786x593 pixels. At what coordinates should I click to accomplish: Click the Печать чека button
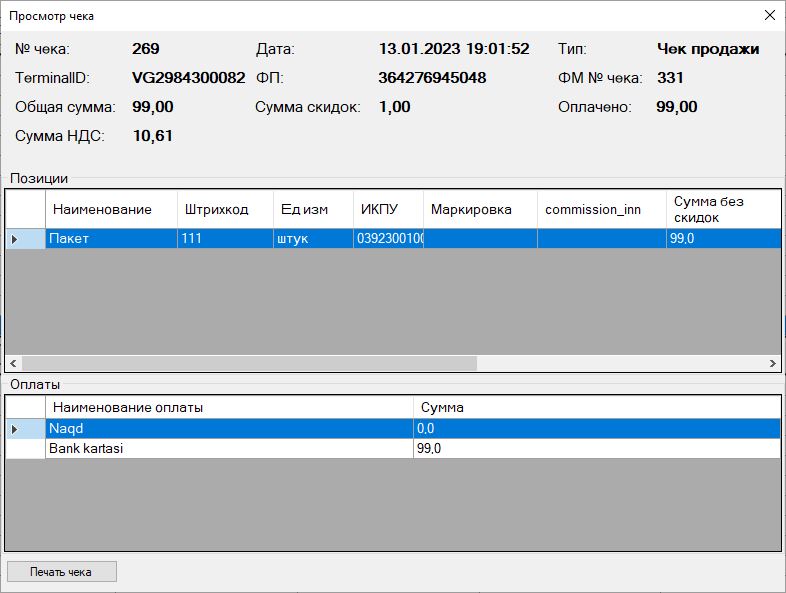click(61, 572)
